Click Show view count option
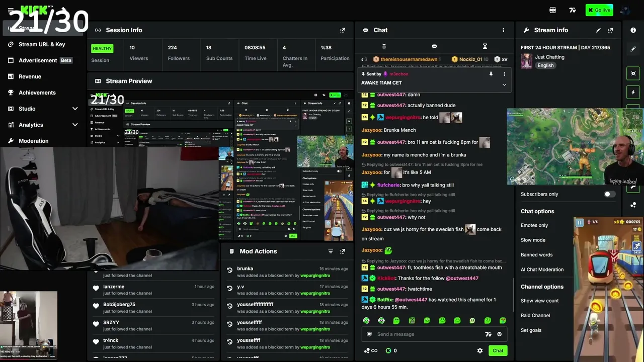644x362 pixels. [539, 301]
